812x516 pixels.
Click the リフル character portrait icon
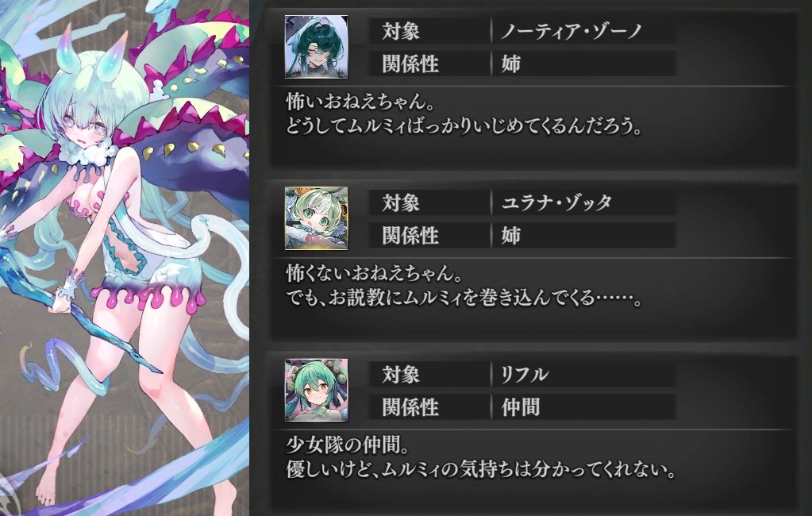(x=316, y=390)
